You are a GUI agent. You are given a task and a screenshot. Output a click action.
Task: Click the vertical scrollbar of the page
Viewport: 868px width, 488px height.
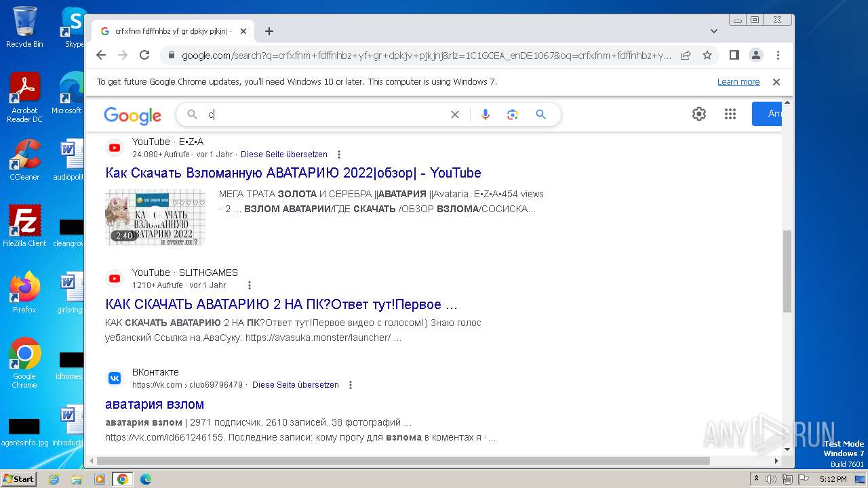(787, 271)
